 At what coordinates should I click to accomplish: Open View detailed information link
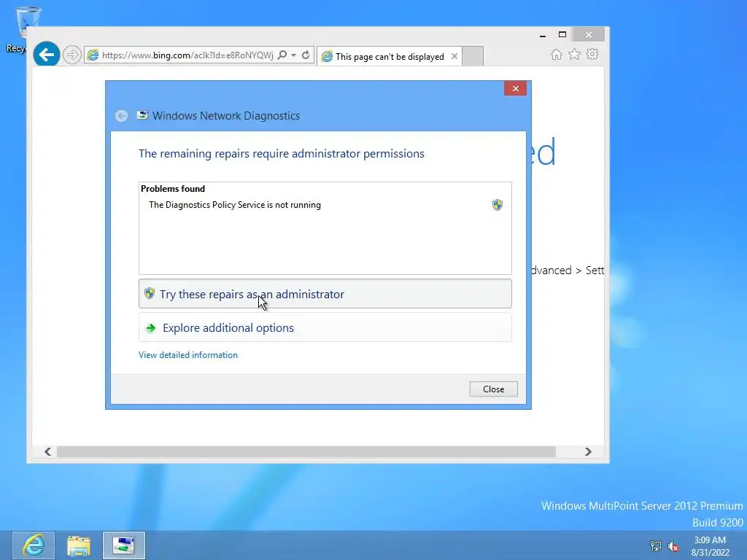point(188,355)
